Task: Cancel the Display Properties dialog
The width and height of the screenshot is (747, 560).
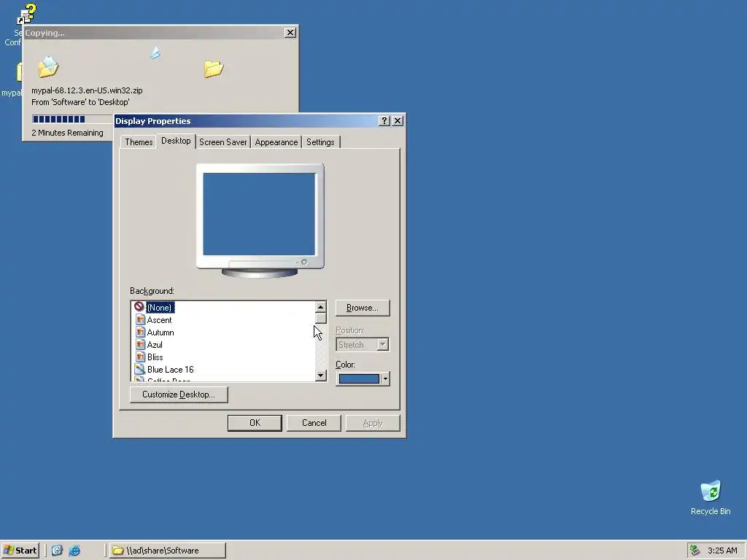Action: [314, 423]
